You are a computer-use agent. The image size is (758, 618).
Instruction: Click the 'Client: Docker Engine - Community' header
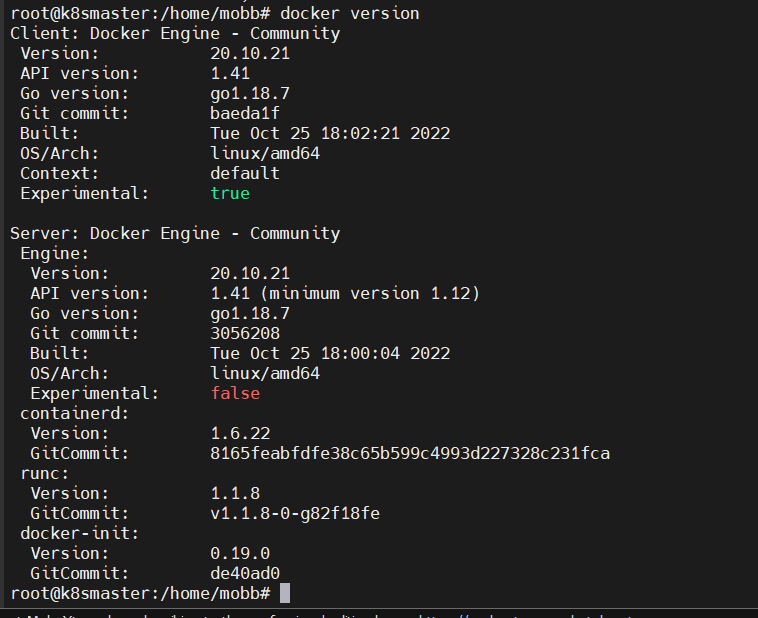tap(175, 33)
